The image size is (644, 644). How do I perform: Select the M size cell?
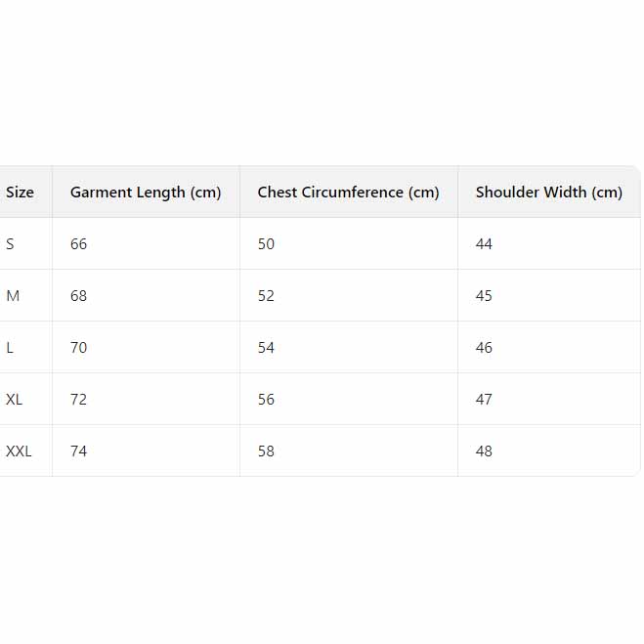pos(13,296)
